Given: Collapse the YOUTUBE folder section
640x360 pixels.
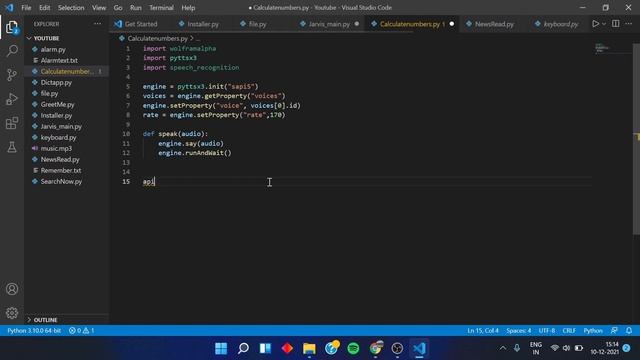Looking at the screenshot, I should click(47, 38).
